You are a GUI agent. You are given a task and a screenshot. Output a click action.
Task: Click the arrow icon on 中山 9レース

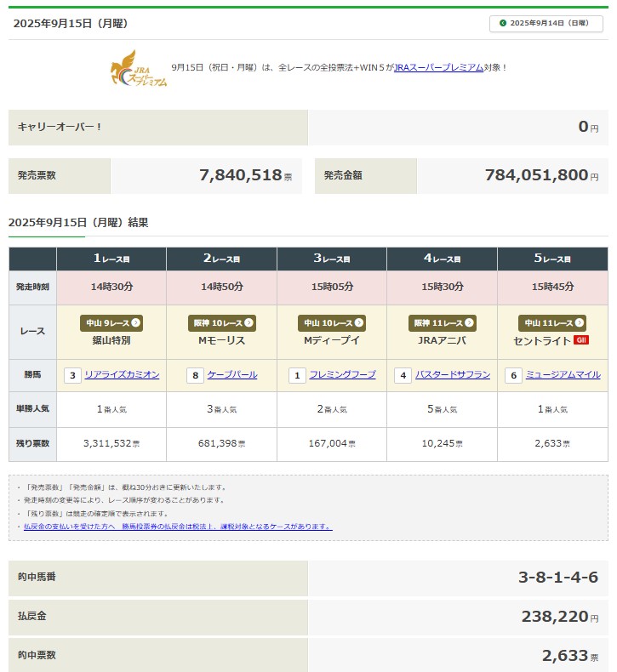[136, 323]
